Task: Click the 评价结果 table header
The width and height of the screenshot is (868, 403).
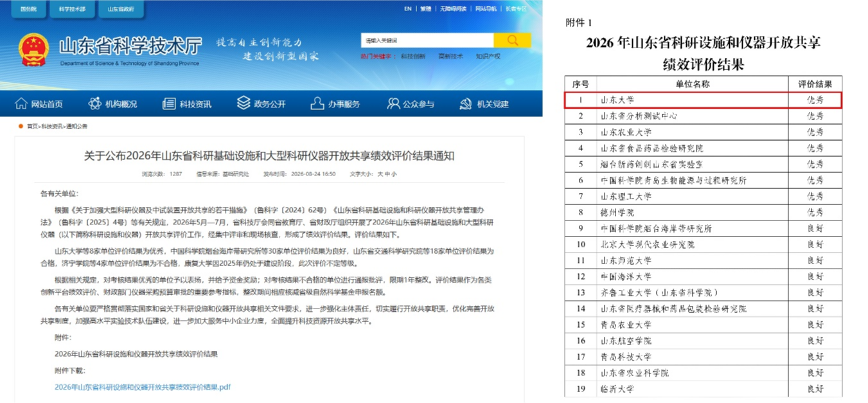Action: click(x=815, y=84)
